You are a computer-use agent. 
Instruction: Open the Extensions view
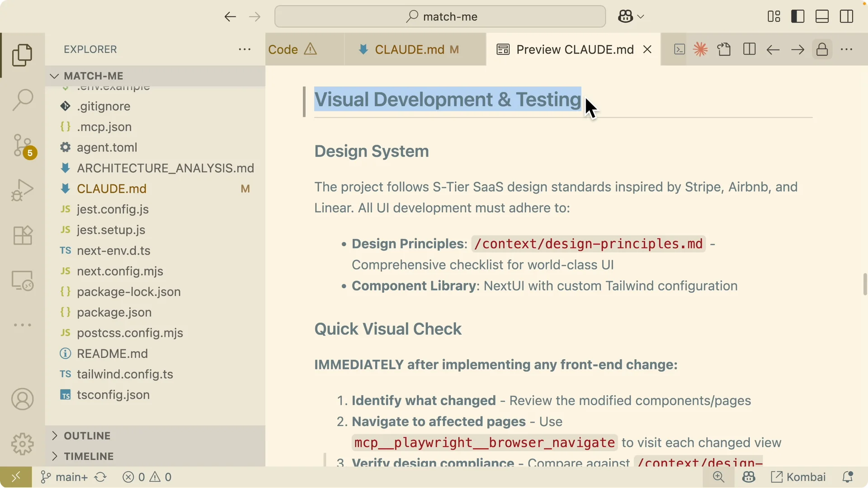[x=22, y=235]
